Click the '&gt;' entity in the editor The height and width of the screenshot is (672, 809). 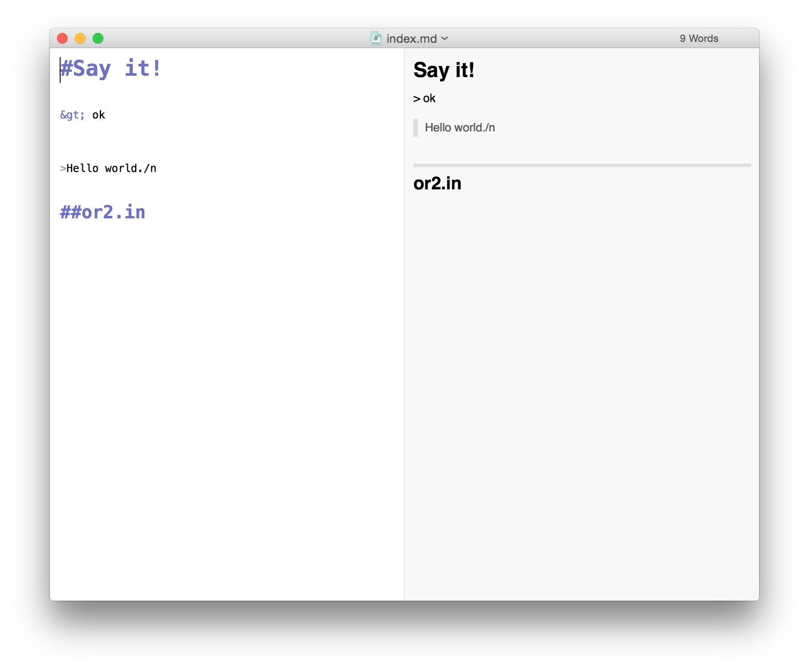click(72, 115)
